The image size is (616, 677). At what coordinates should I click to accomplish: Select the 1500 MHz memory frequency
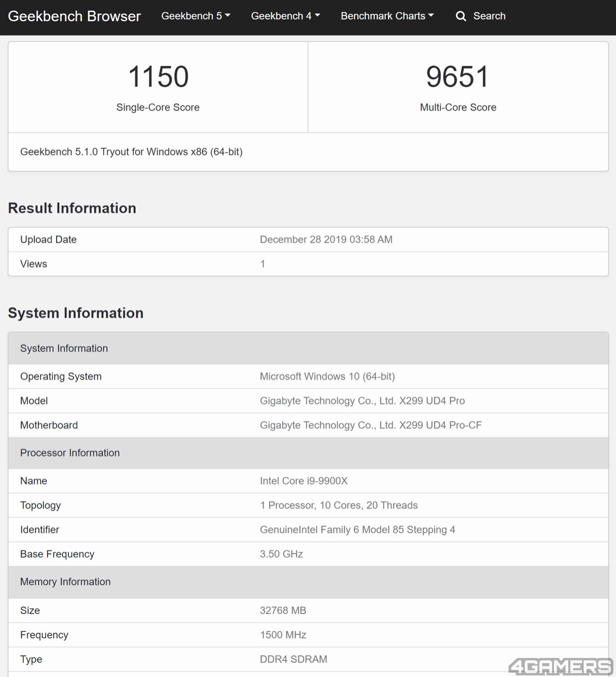point(283,635)
